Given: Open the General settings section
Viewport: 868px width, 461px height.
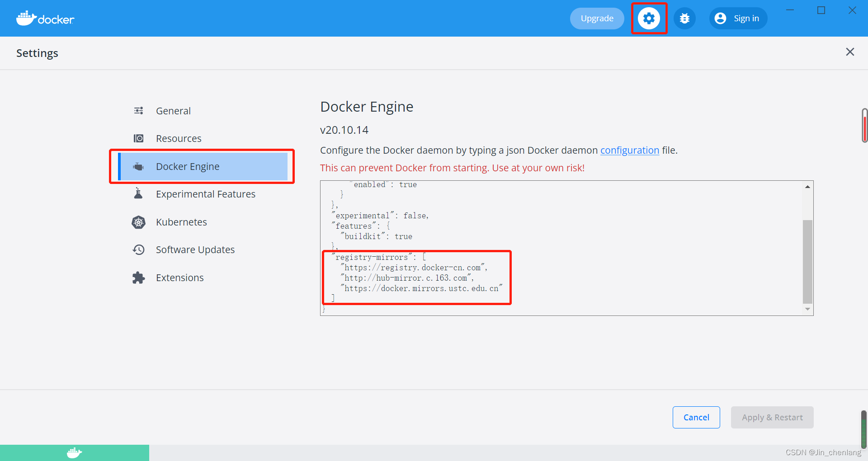Looking at the screenshot, I should tap(203, 111).
